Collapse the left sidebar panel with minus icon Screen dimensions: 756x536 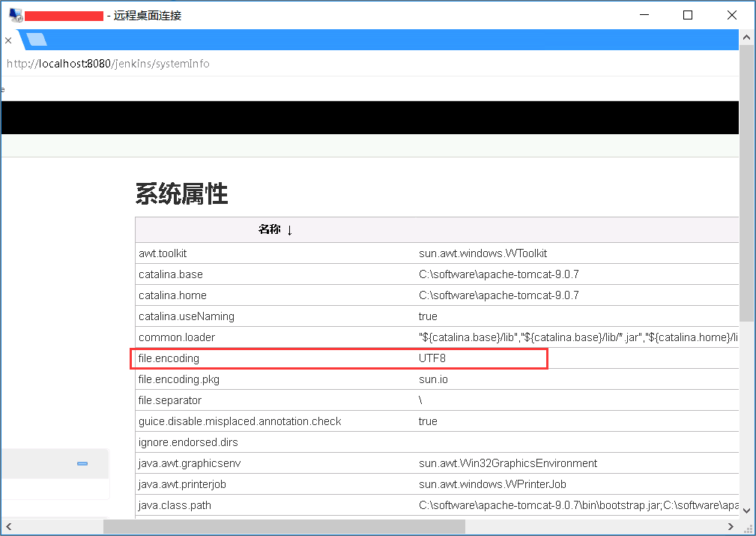click(x=82, y=463)
